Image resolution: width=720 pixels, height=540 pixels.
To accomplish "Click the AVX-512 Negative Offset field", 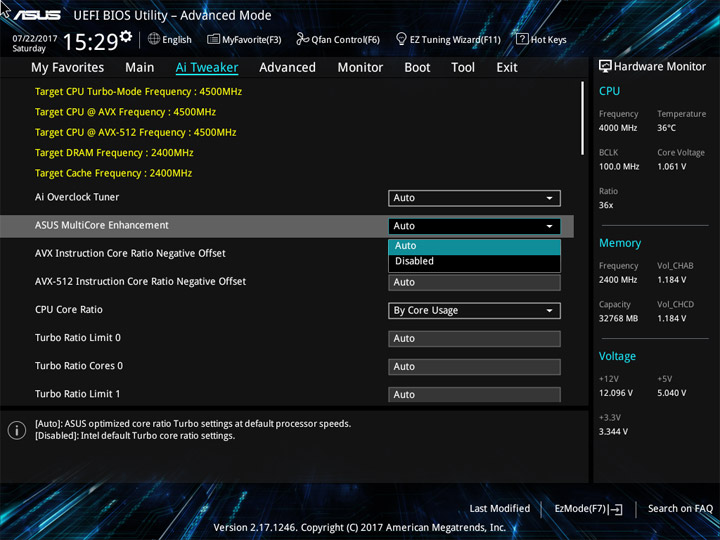I will 474,282.
